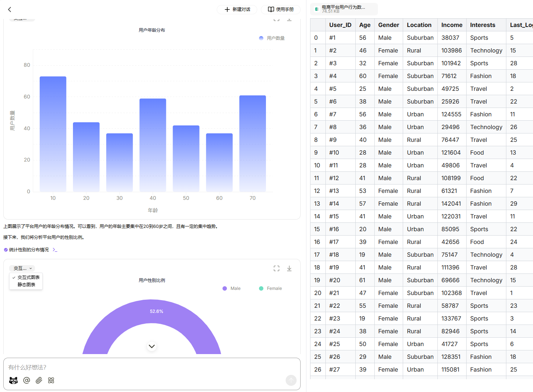Click the age 40 bar in 用户年龄分布
This screenshot has width=533, height=392.
point(153,145)
